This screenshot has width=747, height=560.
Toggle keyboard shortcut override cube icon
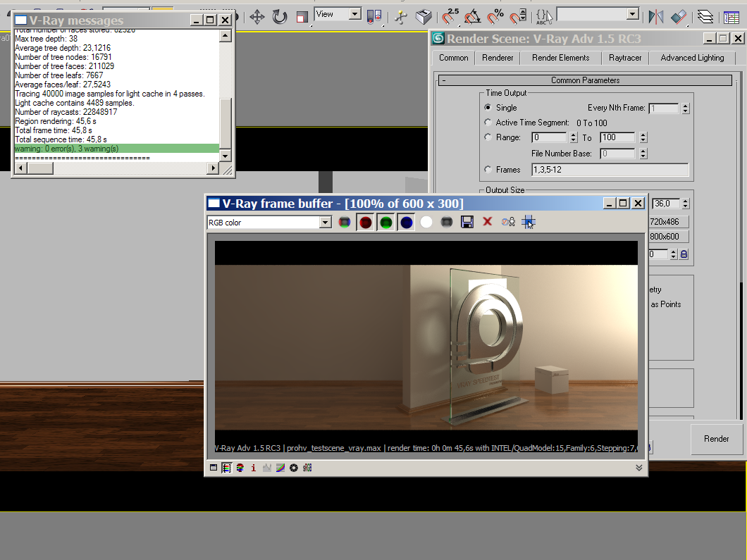423,17
